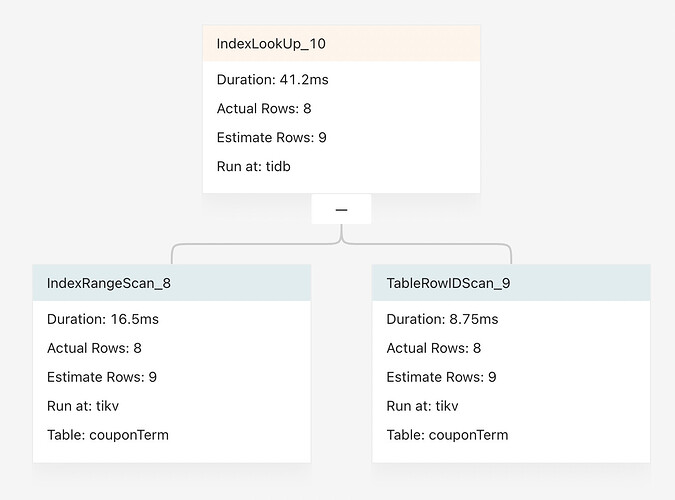This screenshot has height=500, width=675.
Task: Click Actual Rows in the IndexLookUp_10 node
Action: pyautogui.click(x=264, y=108)
